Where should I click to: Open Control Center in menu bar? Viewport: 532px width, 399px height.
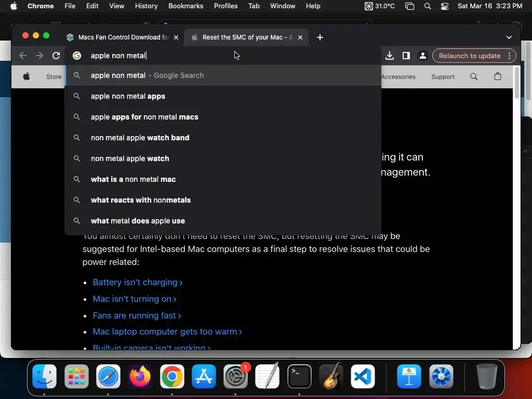pos(445,6)
